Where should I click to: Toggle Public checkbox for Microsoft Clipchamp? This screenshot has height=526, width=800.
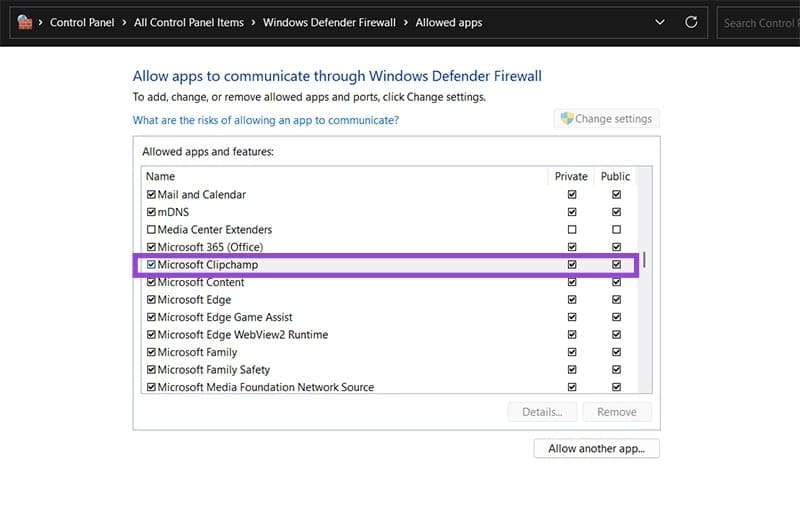point(616,264)
